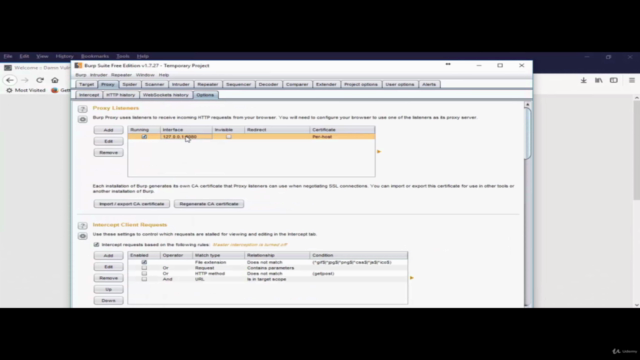Screen dimensions: 640x360
Task: Disable the File extension rule checkbox
Action: click(144, 262)
